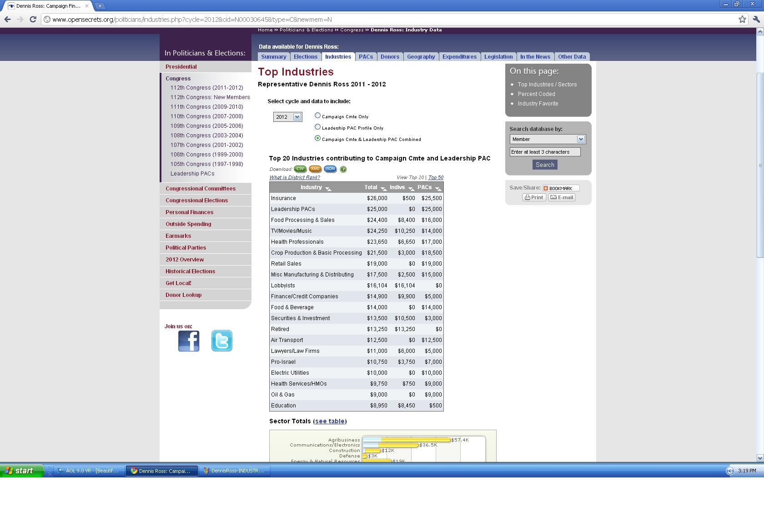Image resolution: width=764 pixels, height=532 pixels.
Task: Open the Expenditures tab
Action: tap(459, 57)
